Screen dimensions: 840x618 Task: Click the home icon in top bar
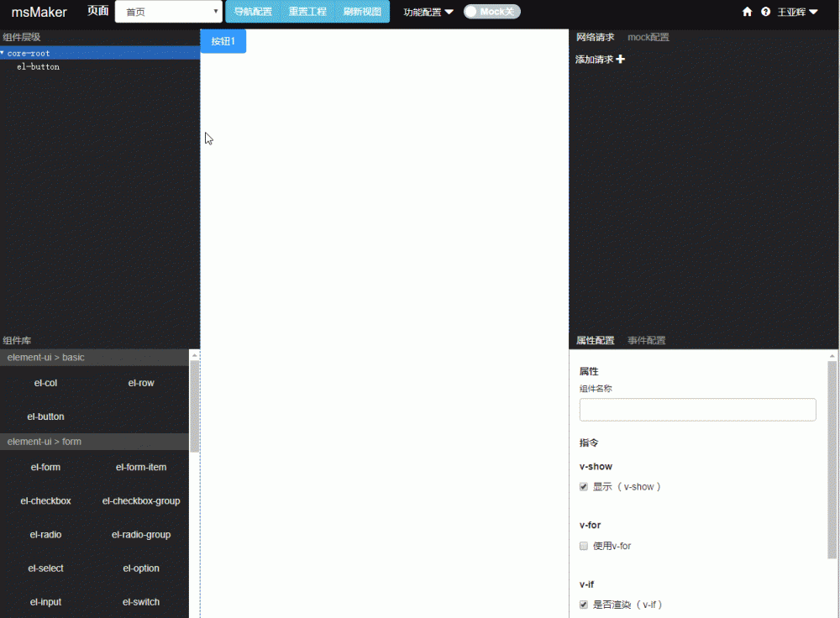[747, 12]
